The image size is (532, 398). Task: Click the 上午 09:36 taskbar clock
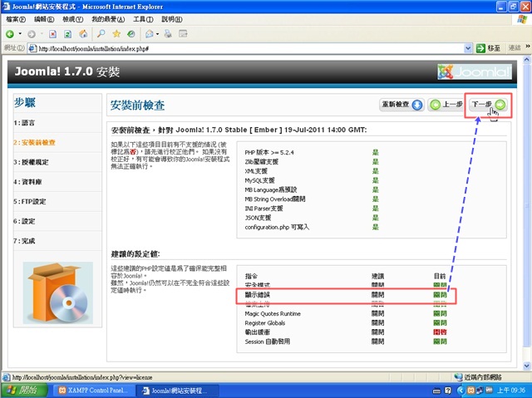coord(511,391)
